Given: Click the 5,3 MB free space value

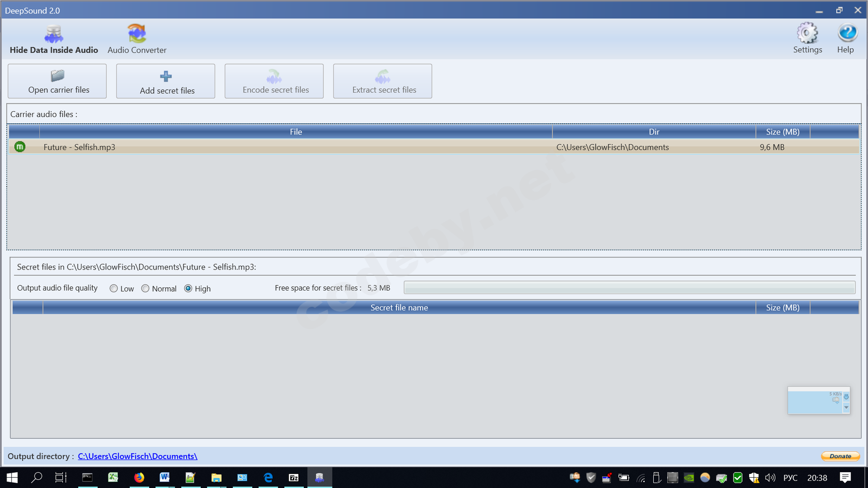Looking at the screenshot, I should (x=379, y=288).
